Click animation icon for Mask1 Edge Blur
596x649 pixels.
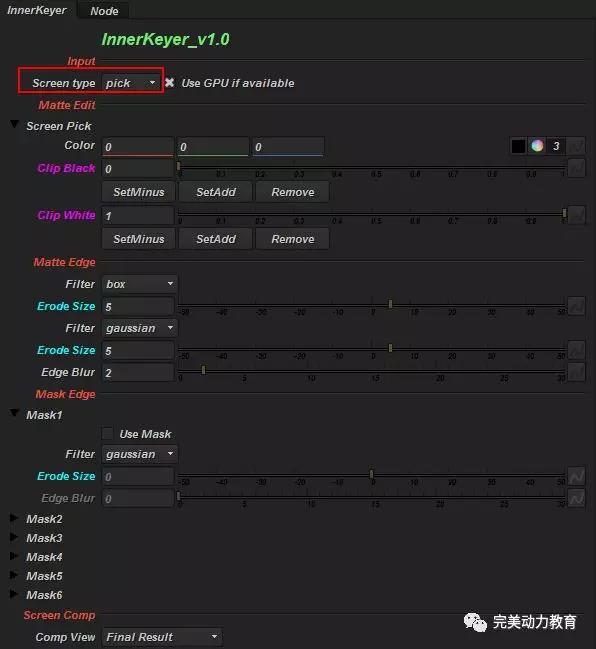pos(576,498)
